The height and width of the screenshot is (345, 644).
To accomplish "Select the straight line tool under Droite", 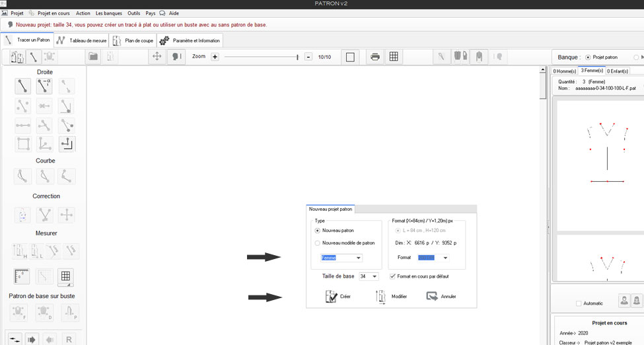I will (x=23, y=86).
